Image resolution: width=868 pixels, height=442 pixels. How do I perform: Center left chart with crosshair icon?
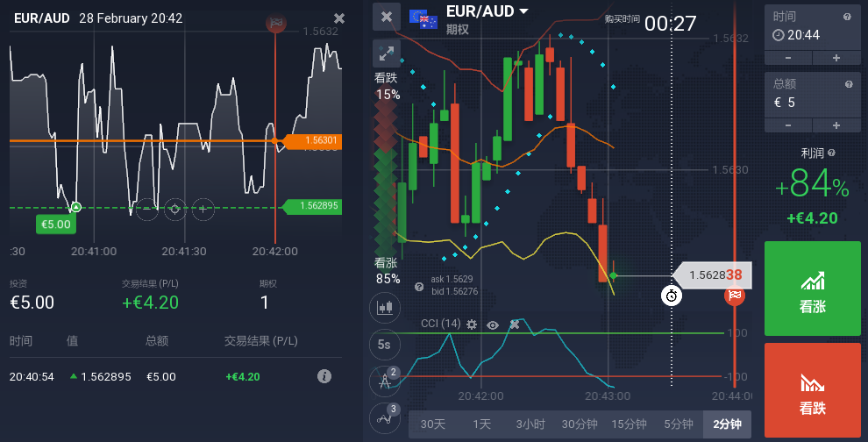coord(175,209)
